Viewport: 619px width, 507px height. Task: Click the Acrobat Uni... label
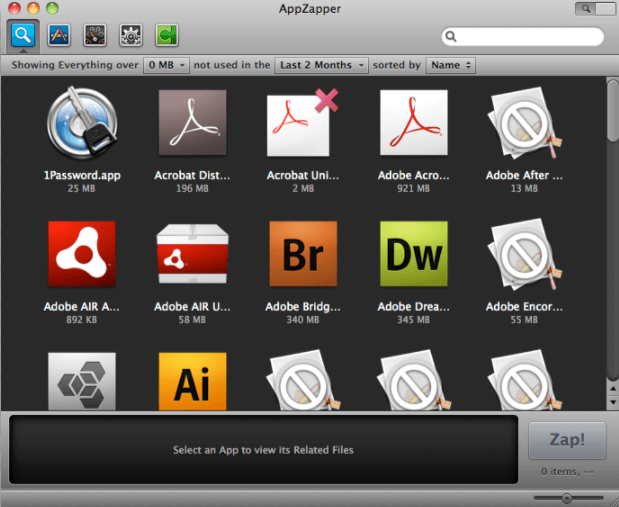[303, 175]
